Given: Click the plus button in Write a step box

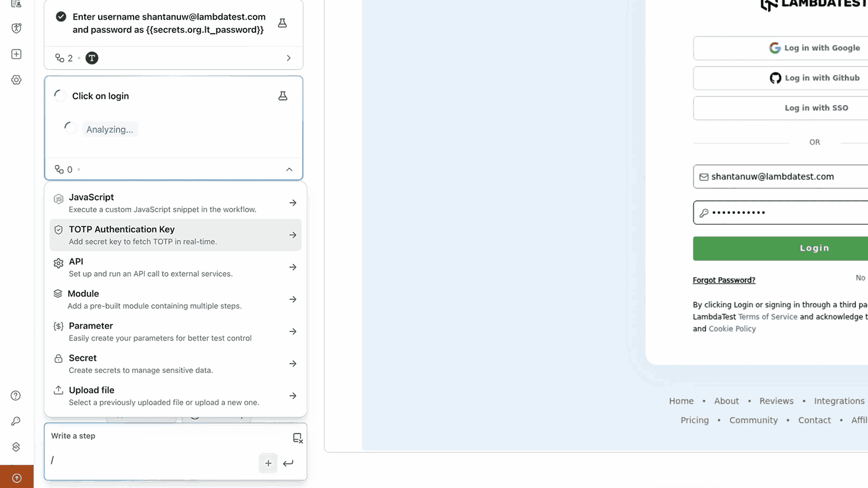Looking at the screenshot, I should pyautogui.click(x=268, y=463).
